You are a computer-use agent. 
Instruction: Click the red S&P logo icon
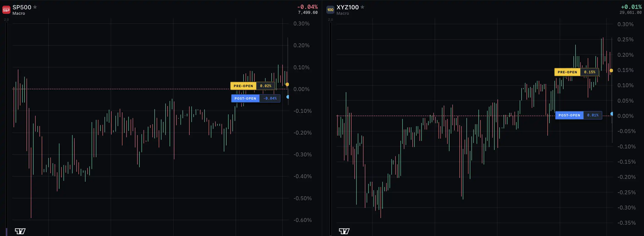click(6, 10)
